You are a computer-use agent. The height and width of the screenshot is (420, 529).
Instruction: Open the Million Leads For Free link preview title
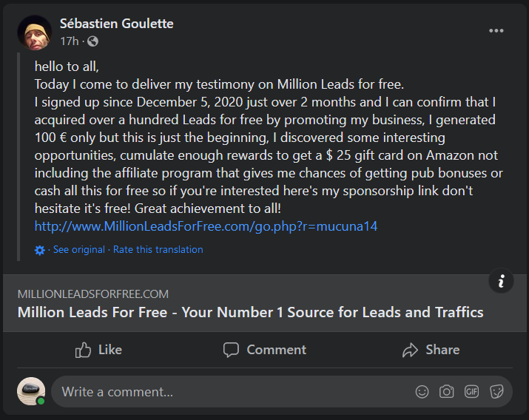250,312
